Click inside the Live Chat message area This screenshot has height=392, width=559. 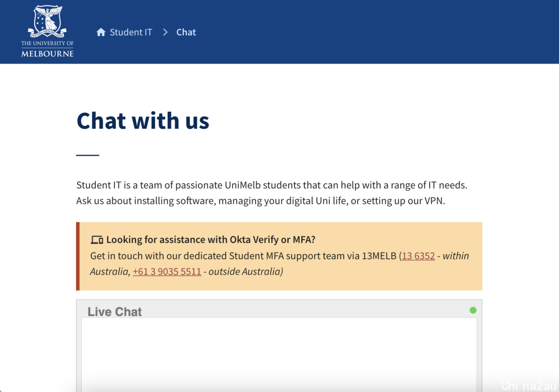click(x=279, y=354)
